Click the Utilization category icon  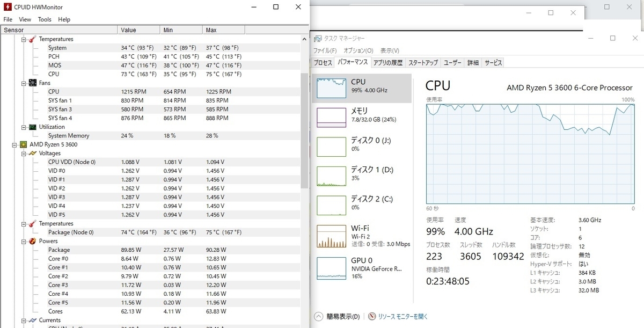pyautogui.click(x=32, y=127)
